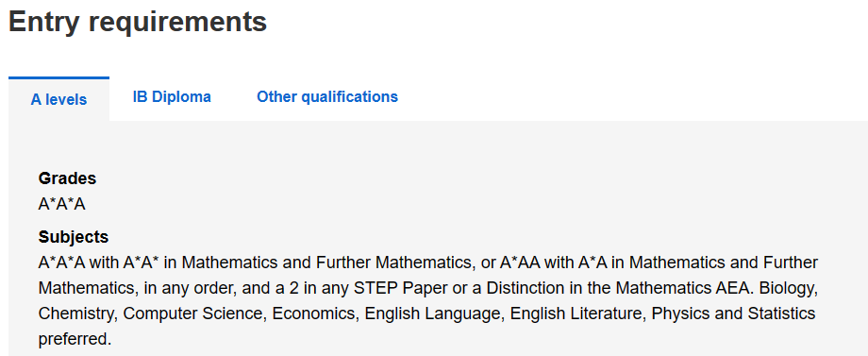The width and height of the screenshot is (868, 356).
Task: Click the word preferred ending the paragraph
Action: coord(75,339)
